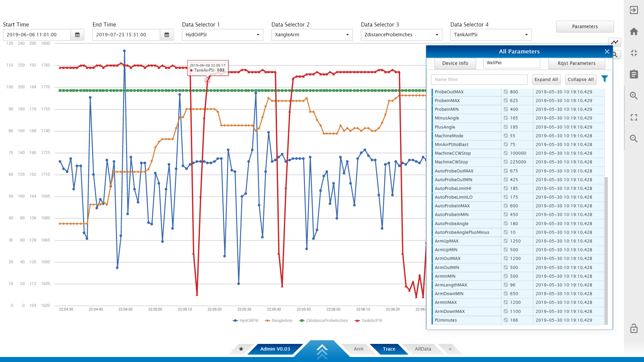The image size is (644, 362).
Task: Switch to the Arm tab
Action: (358, 349)
